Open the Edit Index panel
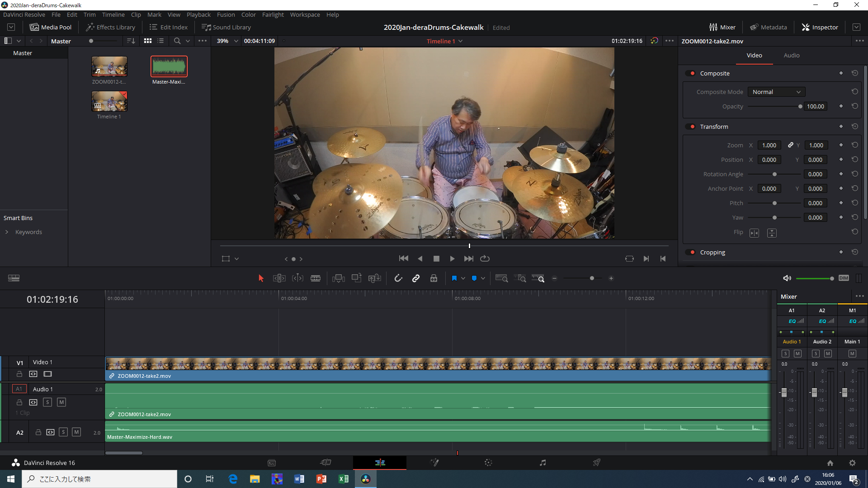Image resolution: width=868 pixels, height=488 pixels. (169, 27)
